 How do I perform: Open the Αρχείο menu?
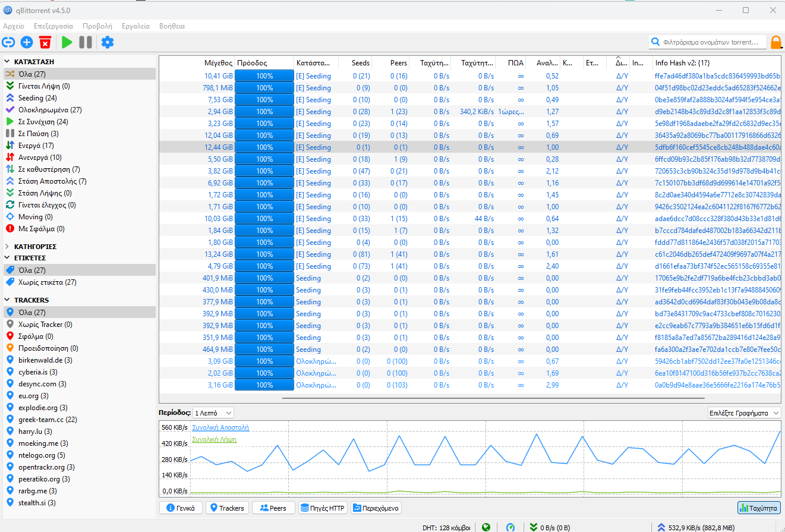(14, 26)
